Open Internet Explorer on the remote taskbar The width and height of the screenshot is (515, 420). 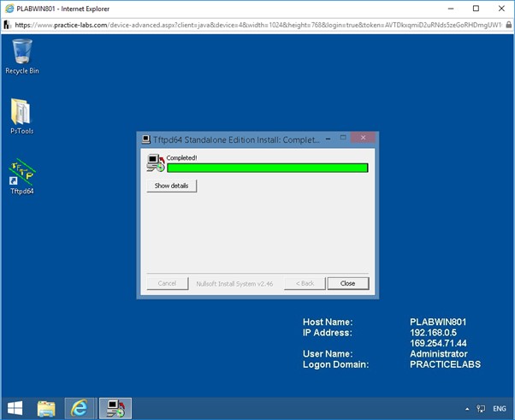80,409
